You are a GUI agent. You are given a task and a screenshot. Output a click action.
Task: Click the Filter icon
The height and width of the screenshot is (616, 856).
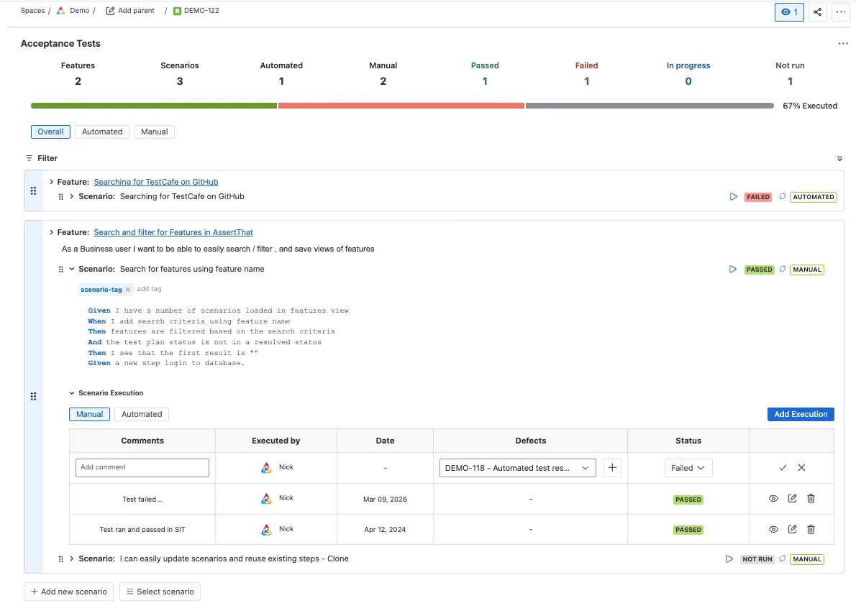(x=29, y=158)
